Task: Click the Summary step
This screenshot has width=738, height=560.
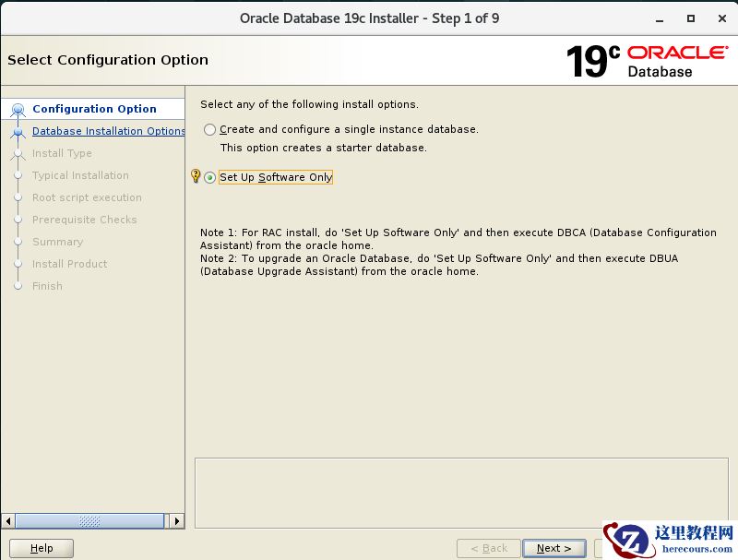Action: [x=58, y=242]
